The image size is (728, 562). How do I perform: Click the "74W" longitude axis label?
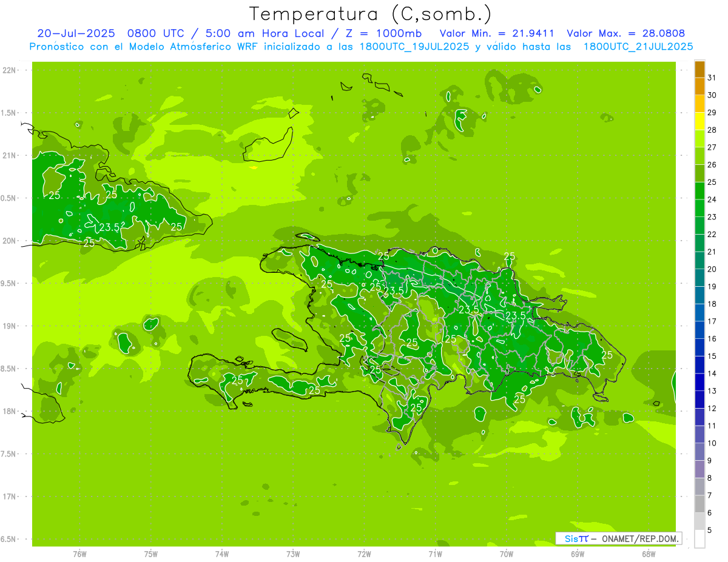(x=222, y=554)
